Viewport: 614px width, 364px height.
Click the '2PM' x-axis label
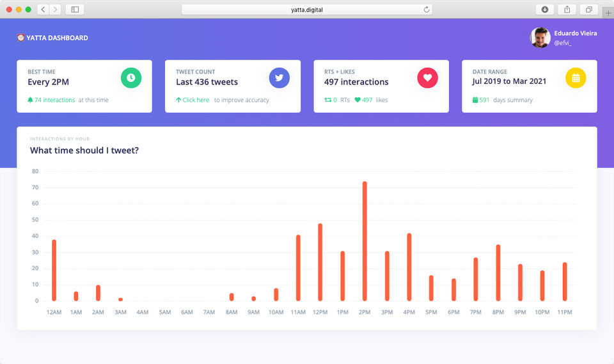click(x=365, y=312)
